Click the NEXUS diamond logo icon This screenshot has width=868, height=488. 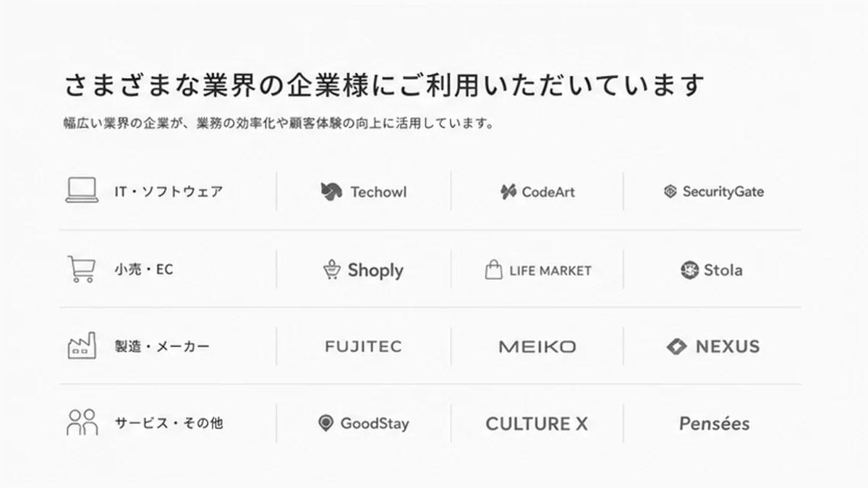677,346
